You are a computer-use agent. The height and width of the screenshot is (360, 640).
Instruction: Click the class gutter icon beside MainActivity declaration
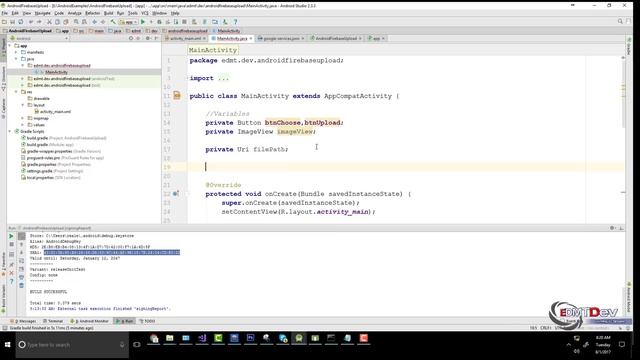pyautogui.click(x=177, y=96)
